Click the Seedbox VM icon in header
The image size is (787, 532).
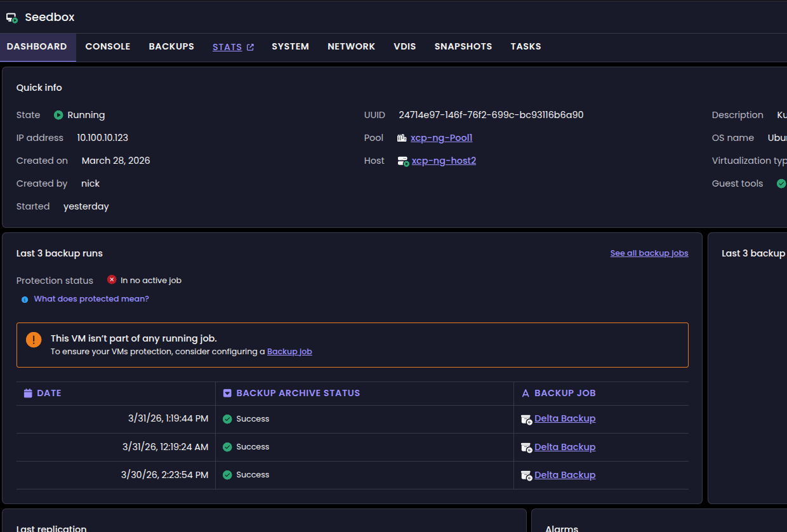pyautogui.click(x=12, y=18)
